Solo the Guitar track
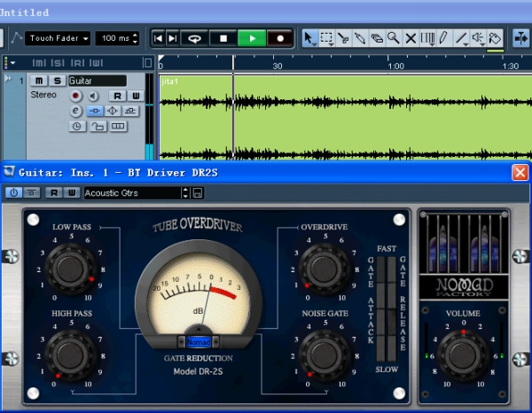The image size is (532, 413). point(58,81)
